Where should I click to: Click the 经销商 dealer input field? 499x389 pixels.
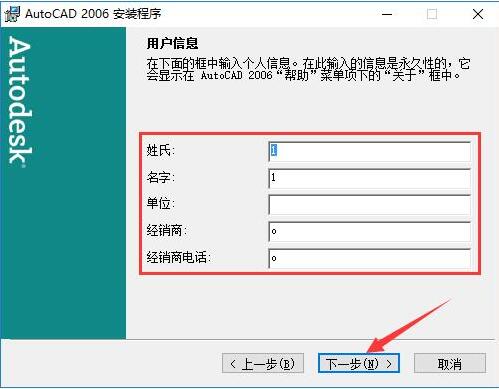point(369,232)
